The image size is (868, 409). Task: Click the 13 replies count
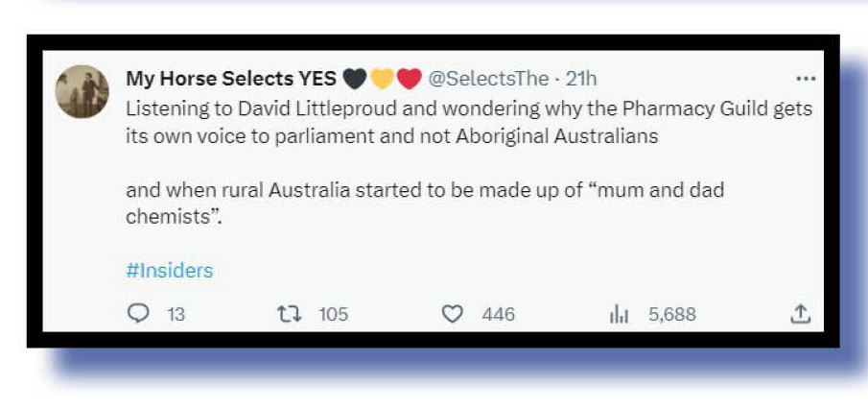tap(176, 314)
